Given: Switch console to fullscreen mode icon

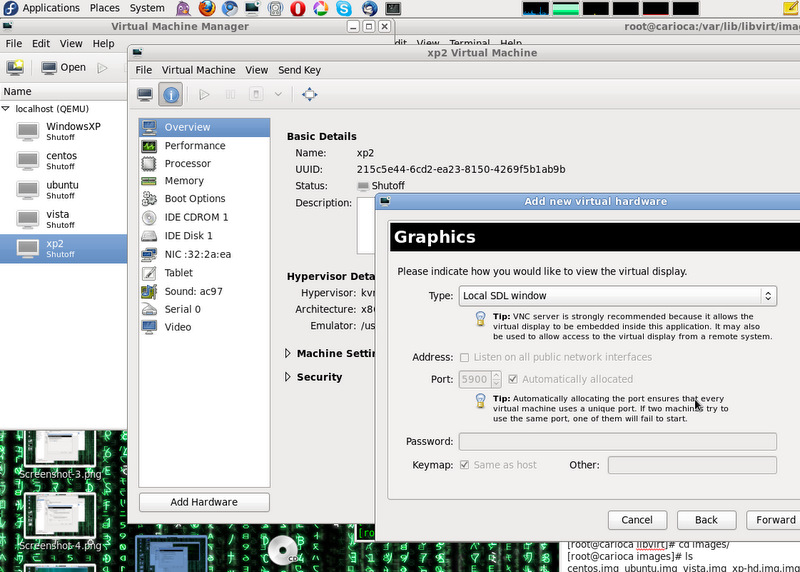Looking at the screenshot, I should (x=310, y=94).
